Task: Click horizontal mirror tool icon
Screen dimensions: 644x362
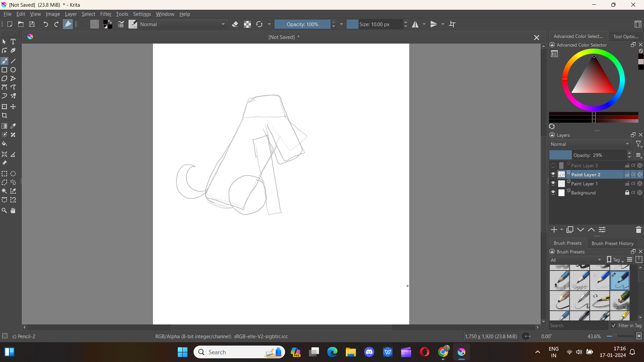Action: (415, 24)
